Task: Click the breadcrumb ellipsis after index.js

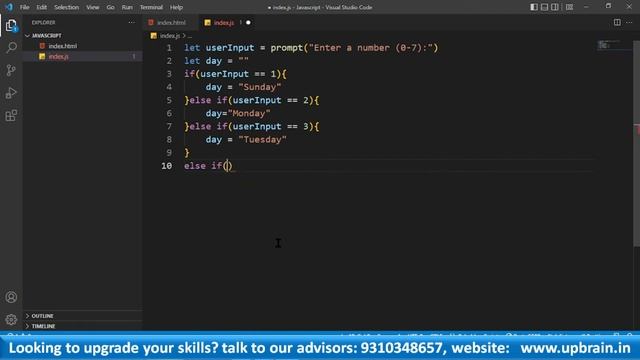Action: click(190, 36)
